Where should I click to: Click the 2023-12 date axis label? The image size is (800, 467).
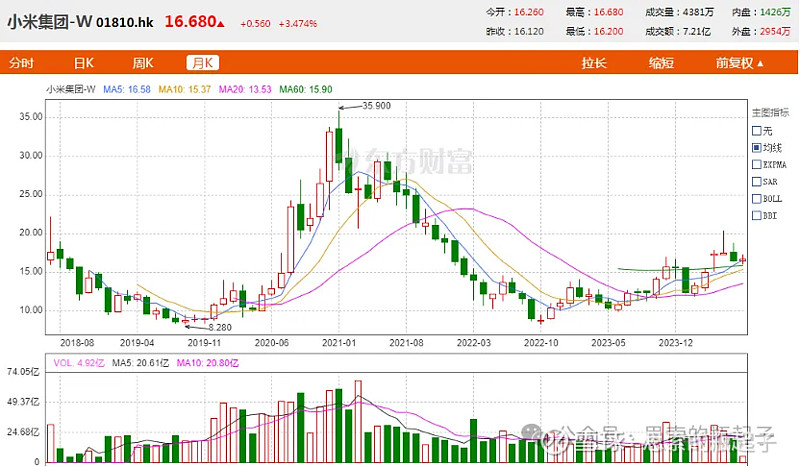pos(676,342)
